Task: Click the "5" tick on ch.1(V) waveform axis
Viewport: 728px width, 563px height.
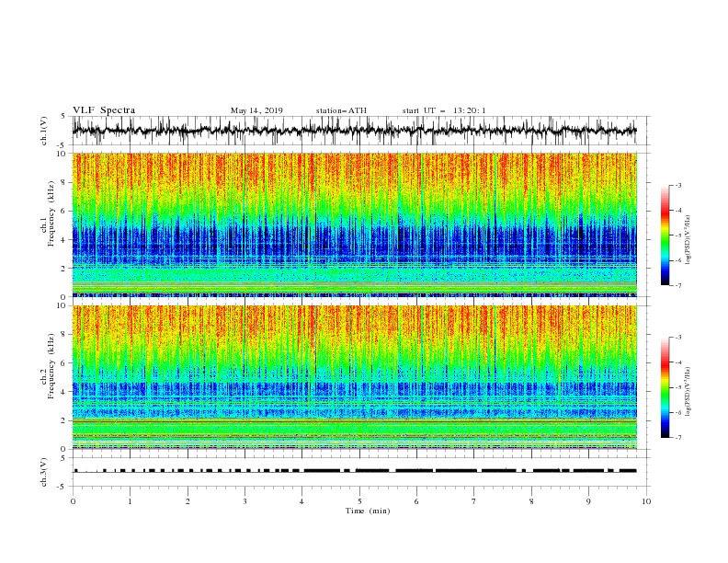Action: coord(64,116)
